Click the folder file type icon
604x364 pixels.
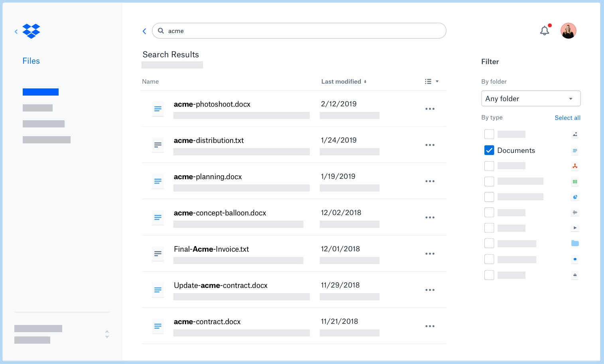point(574,243)
